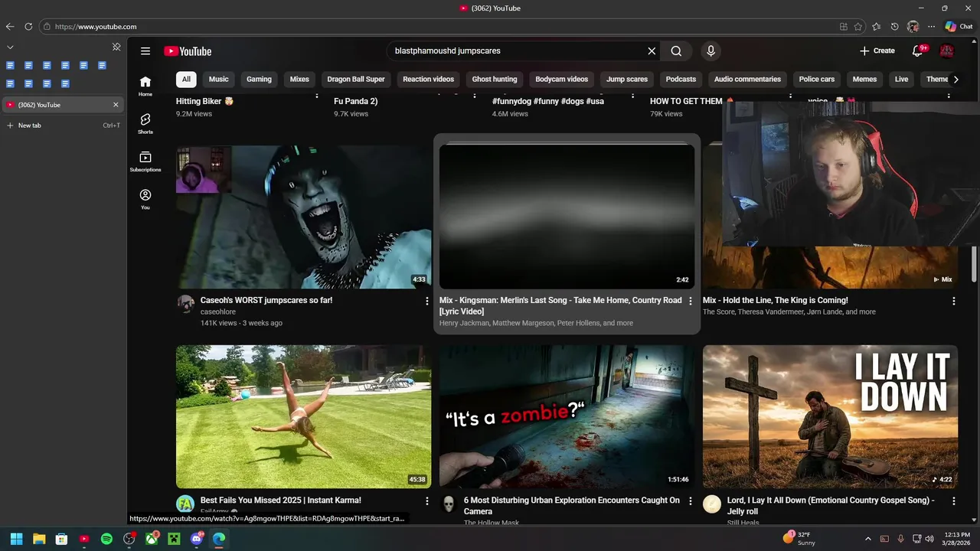
Task: Open the apps grid icon in address bar
Action: click(x=844, y=26)
